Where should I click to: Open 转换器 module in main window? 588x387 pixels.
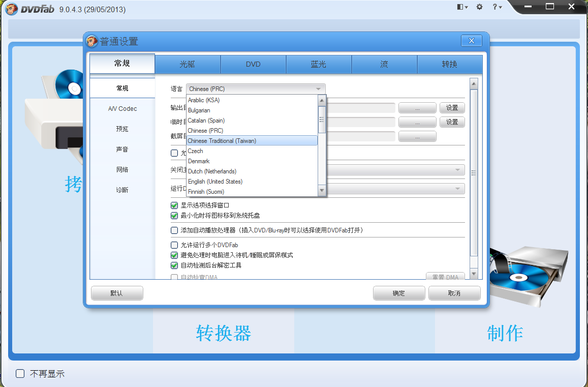[x=224, y=333]
